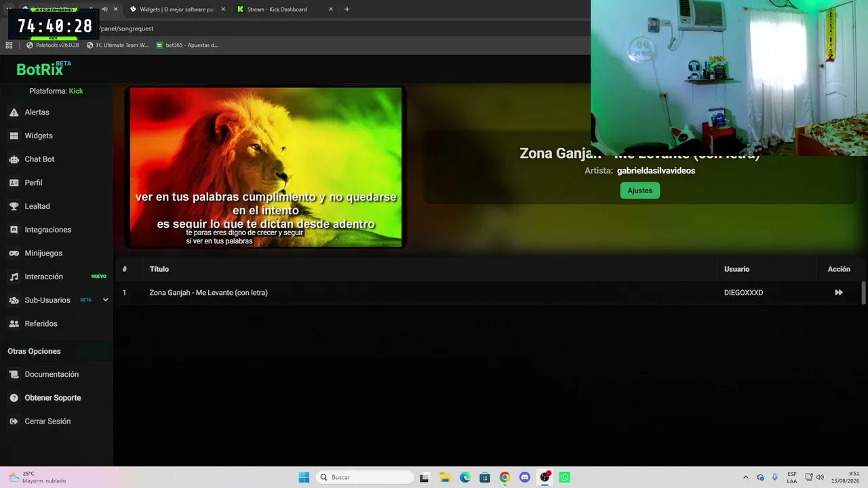Open Integraciones sidebar icon
868x488 pixels.
[14, 230]
